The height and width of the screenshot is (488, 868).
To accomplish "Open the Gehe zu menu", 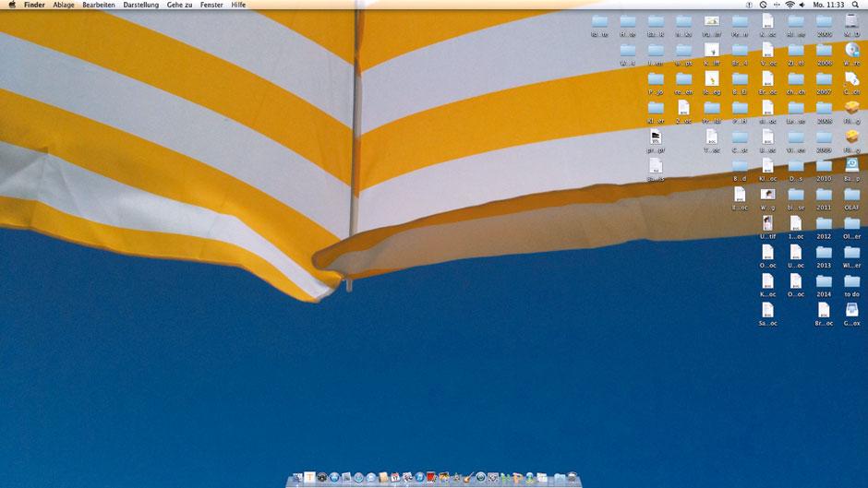I will [x=179, y=5].
